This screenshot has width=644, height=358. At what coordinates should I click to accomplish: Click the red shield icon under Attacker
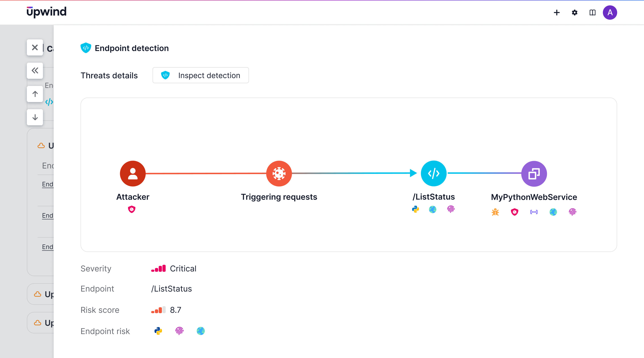click(132, 209)
